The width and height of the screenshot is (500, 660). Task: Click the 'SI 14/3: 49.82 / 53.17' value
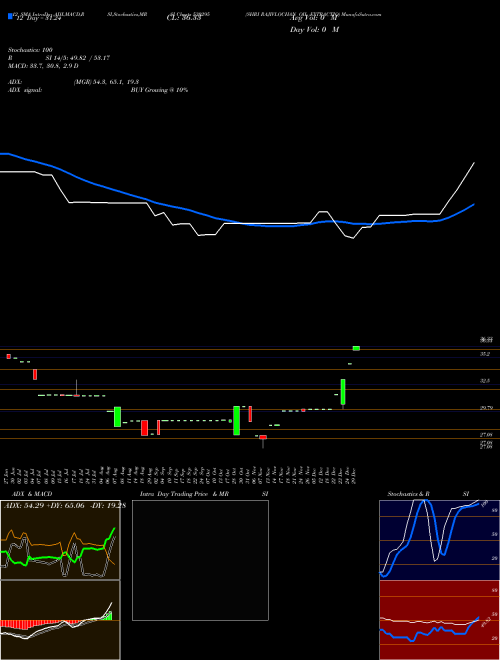78,58
